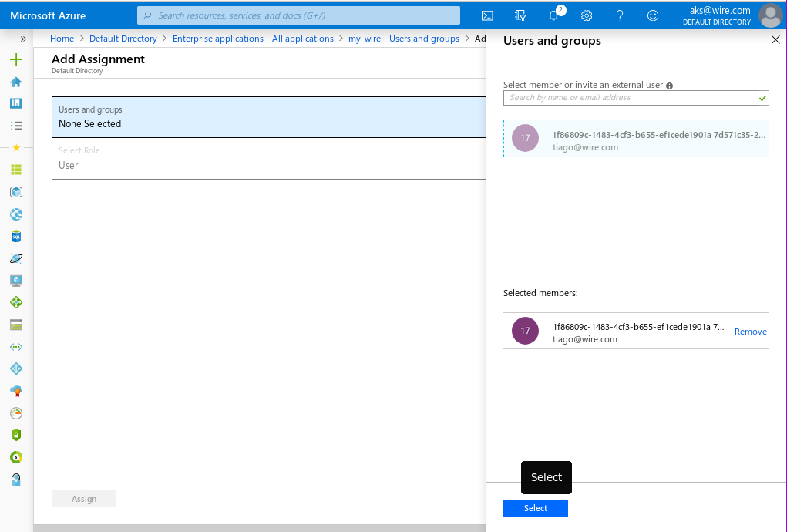Screen dimensions: 787x532
Task: Open Home from the left sidebar
Action: 16,82
